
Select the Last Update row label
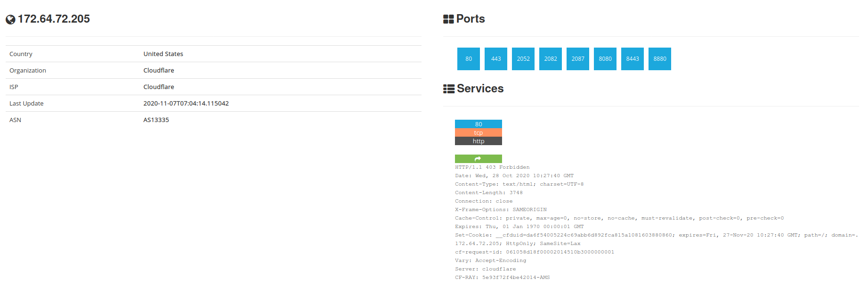point(26,104)
